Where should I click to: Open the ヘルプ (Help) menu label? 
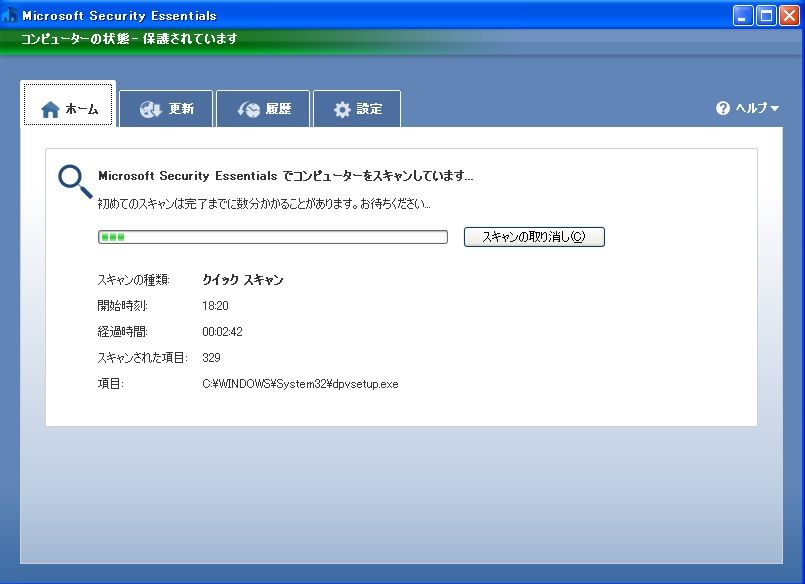click(751, 108)
